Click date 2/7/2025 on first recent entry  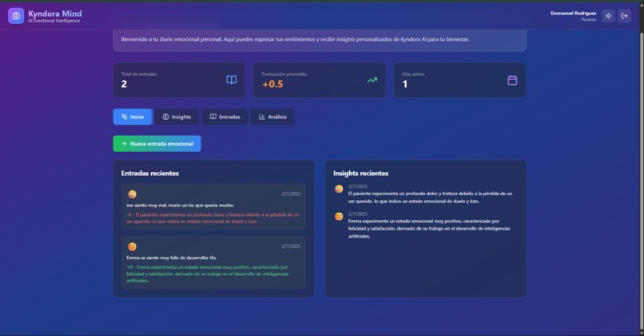291,194
